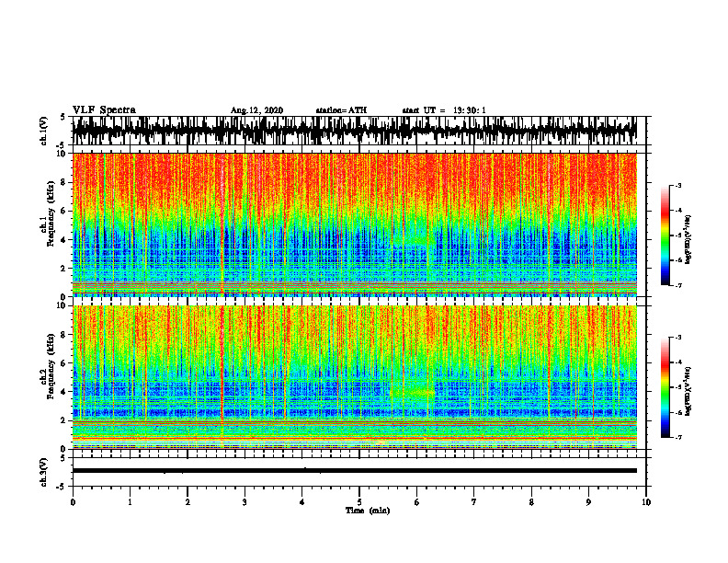Click the "-3" tick on ch.2 colorbar
The image size is (728, 563).
pos(677,338)
